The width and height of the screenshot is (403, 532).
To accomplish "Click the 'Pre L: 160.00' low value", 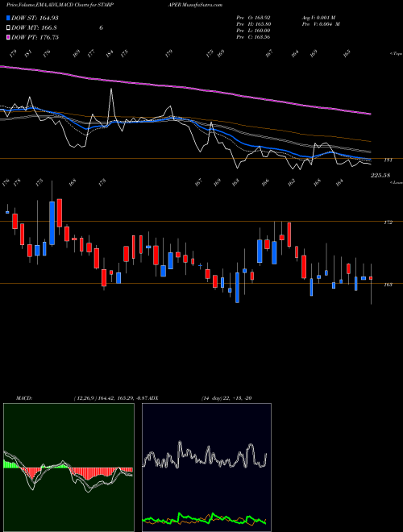I will pyautogui.click(x=253, y=31).
